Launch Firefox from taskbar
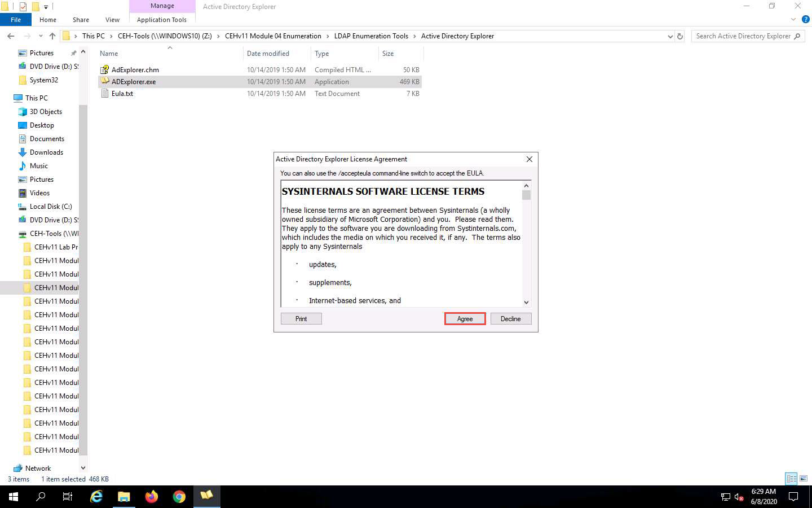The height and width of the screenshot is (508, 812). [152, 497]
